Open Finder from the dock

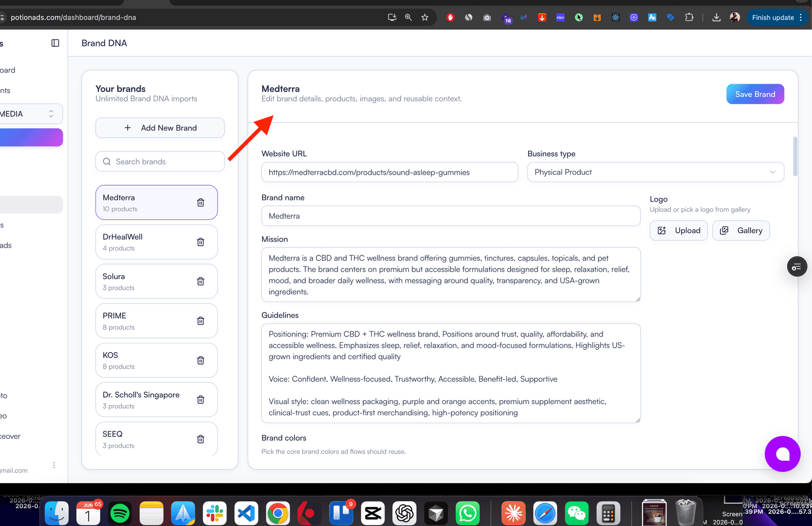coord(56,513)
